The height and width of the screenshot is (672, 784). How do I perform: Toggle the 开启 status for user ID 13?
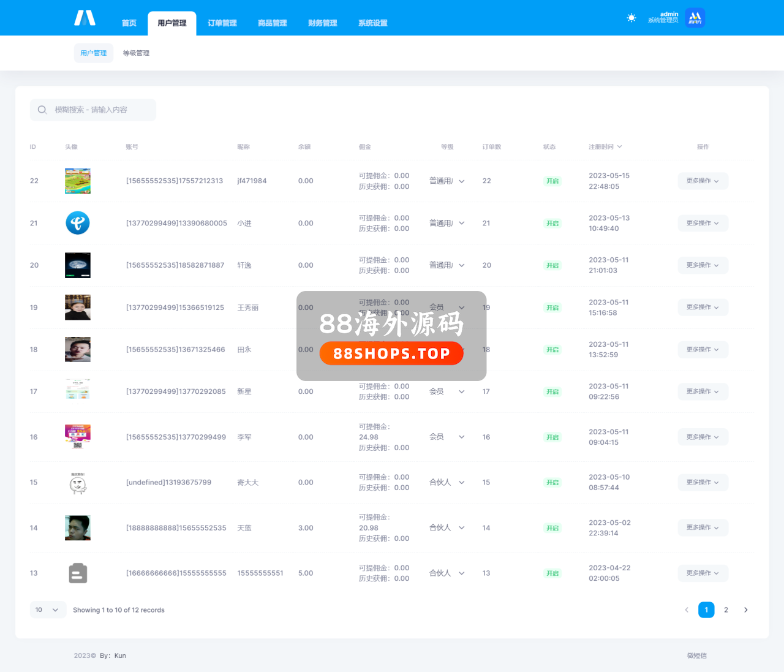point(552,573)
